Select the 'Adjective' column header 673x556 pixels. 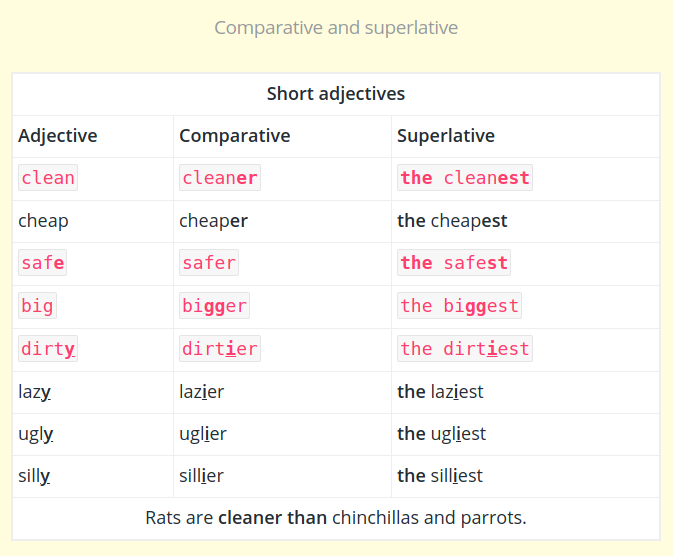(x=58, y=136)
